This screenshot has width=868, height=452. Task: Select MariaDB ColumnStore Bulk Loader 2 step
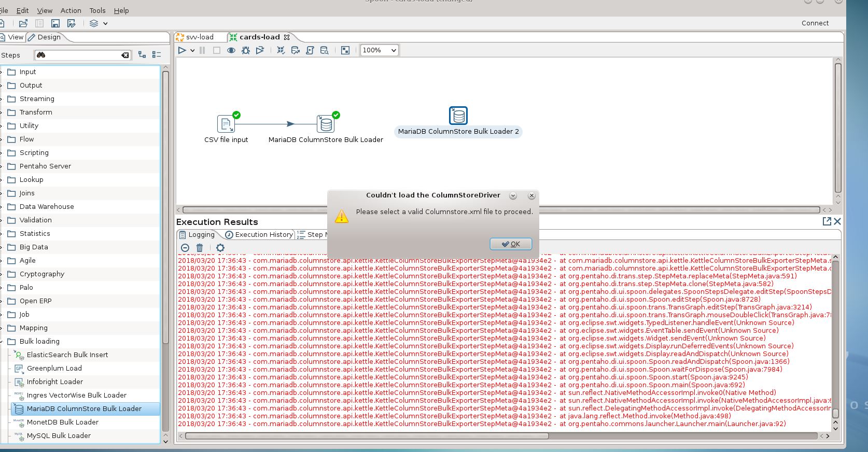[458, 116]
